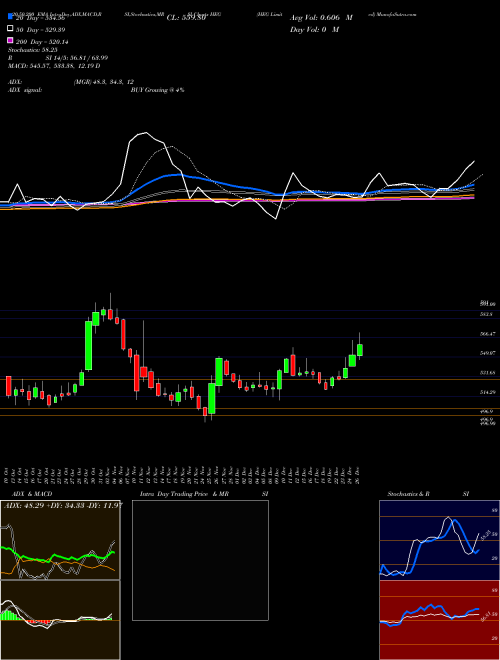500x660 pixels.
Task: Click the 'CL: 559.80' closing price label
Action: 186,18
